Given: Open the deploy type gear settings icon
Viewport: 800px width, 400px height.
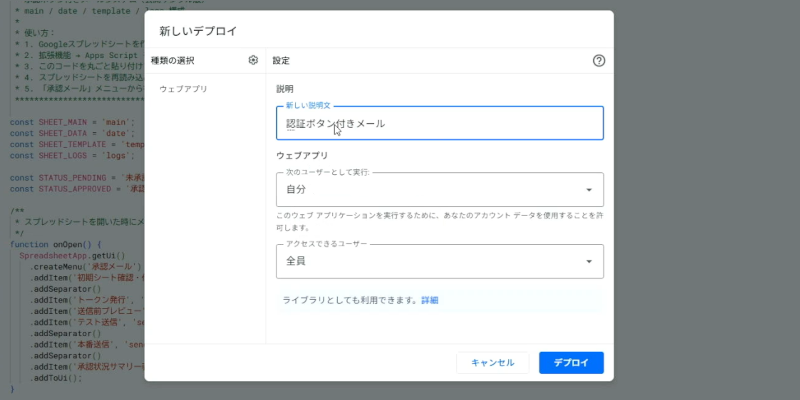Looking at the screenshot, I should (253, 60).
